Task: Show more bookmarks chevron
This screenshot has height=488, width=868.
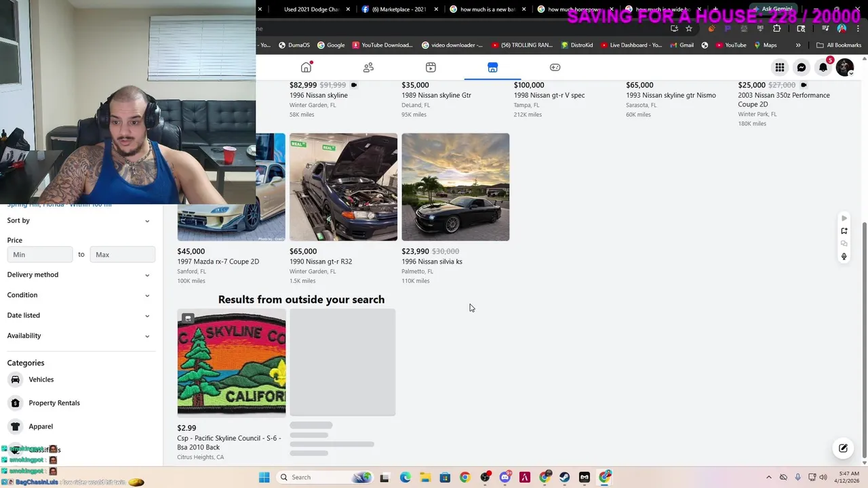Action: pyautogui.click(x=798, y=45)
